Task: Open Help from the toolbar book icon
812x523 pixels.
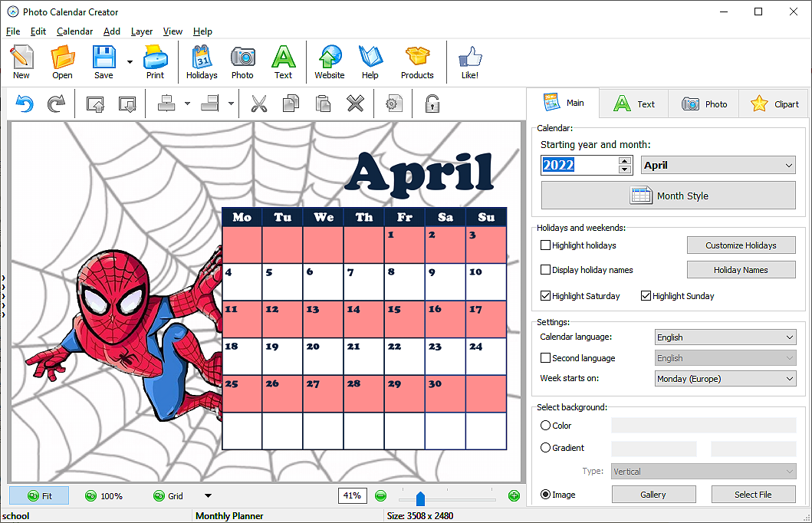Action: 370,62
